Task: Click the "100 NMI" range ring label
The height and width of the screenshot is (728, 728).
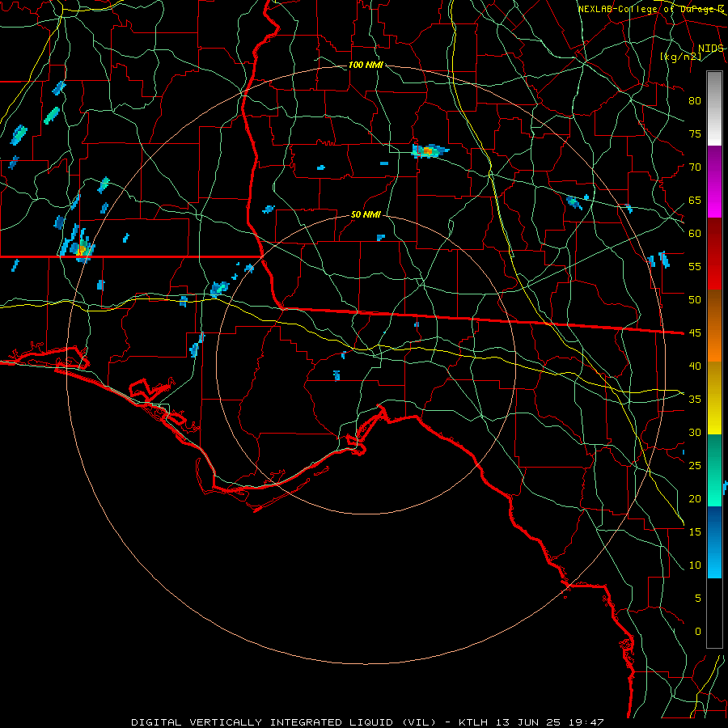Action: (366, 65)
